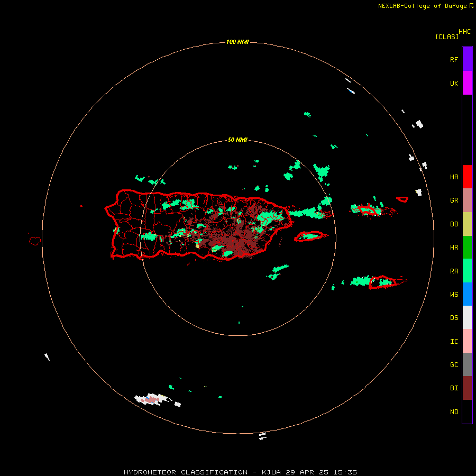Click the BI legend label
476x476 pixels.
tap(454, 388)
